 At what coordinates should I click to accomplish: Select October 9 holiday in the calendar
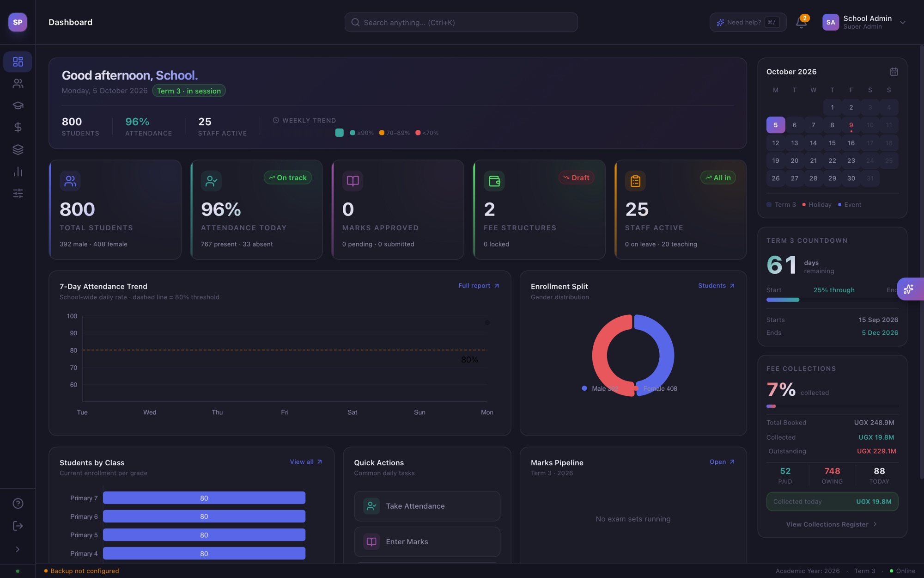pos(851,125)
